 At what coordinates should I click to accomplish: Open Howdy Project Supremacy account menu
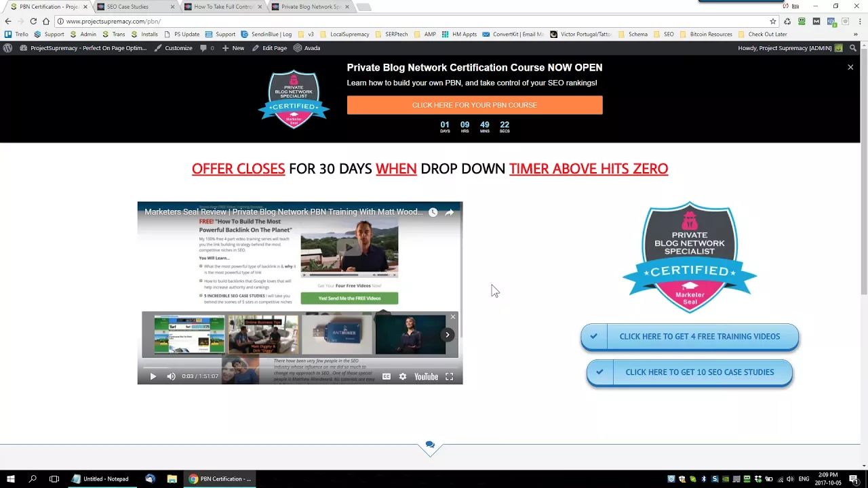click(x=790, y=48)
